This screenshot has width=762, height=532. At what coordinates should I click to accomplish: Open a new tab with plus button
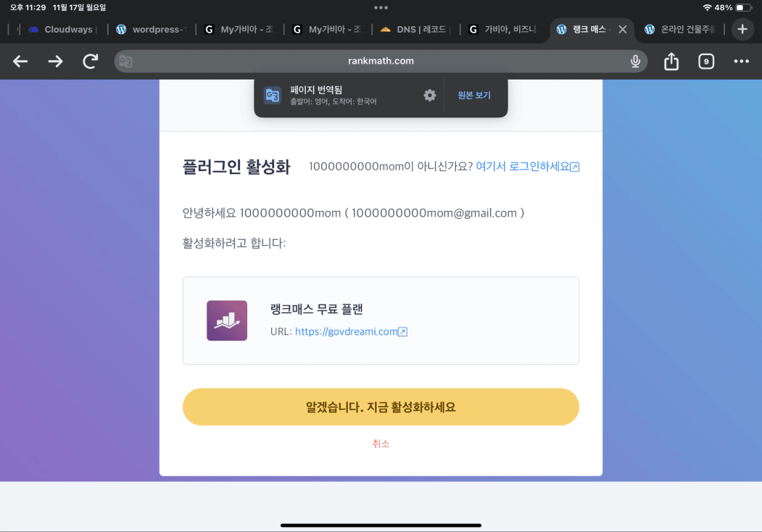(x=742, y=30)
